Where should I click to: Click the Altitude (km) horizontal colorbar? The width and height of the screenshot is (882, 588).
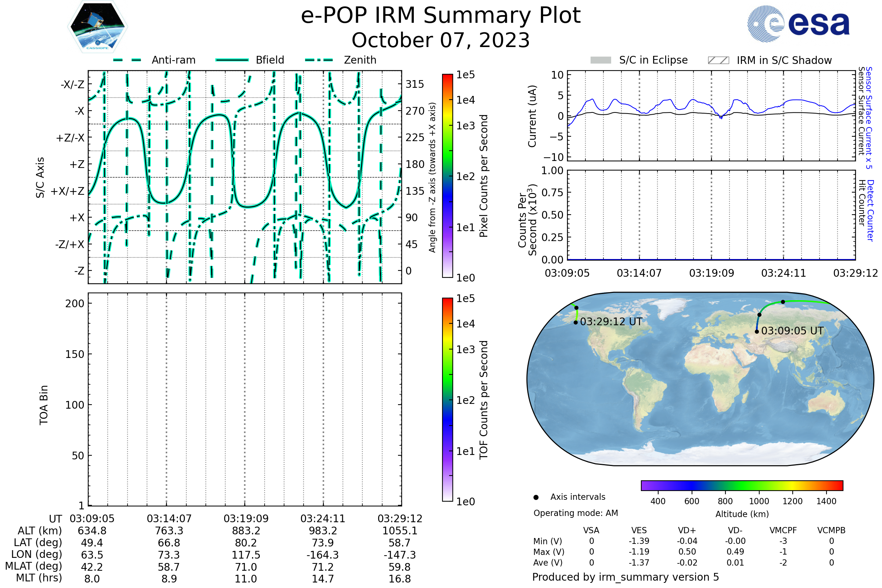(x=742, y=485)
